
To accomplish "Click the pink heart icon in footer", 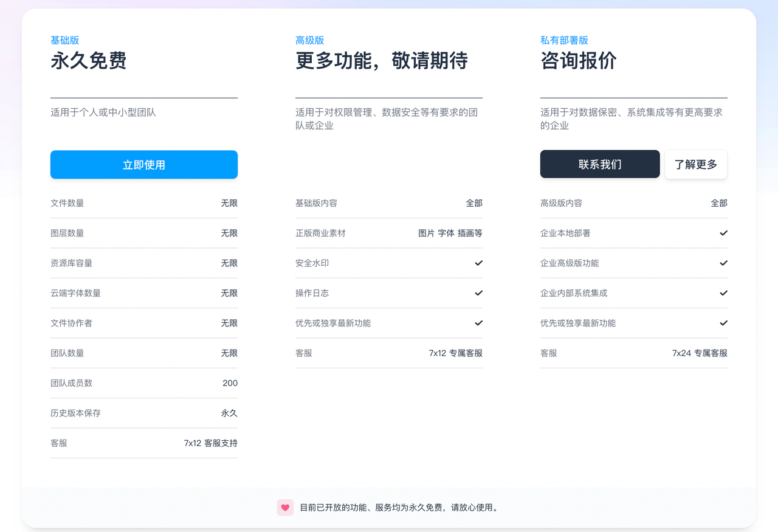I will (x=285, y=508).
